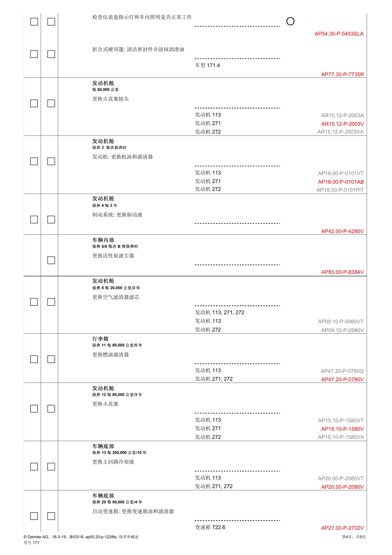Viewport: 392px width, 555px height.
Task: Tick first checkbox for 更换空气滤清器滤芯
Action: [34, 302]
